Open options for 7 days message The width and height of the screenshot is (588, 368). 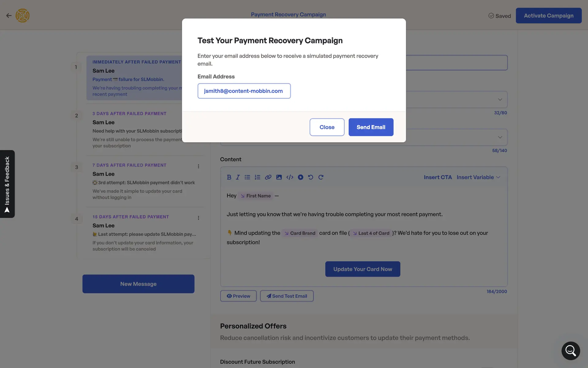pos(198,166)
